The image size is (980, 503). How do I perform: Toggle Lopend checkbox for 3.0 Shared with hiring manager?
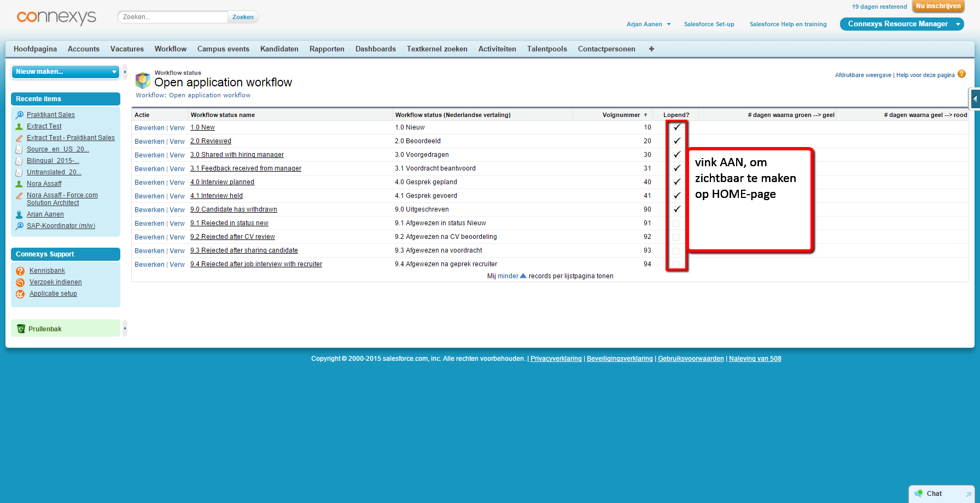676,155
